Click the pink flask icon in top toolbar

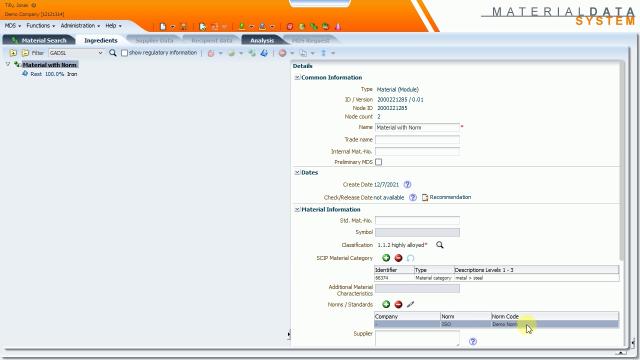click(x=338, y=27)
